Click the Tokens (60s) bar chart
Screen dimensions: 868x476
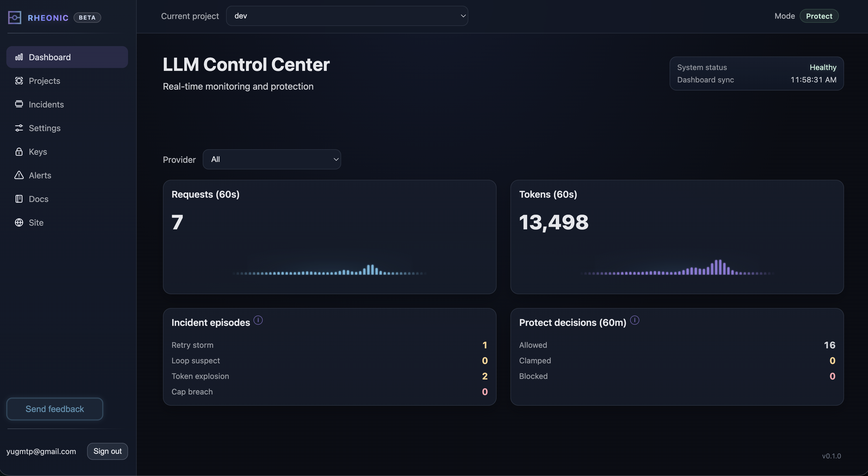point(677,268)
